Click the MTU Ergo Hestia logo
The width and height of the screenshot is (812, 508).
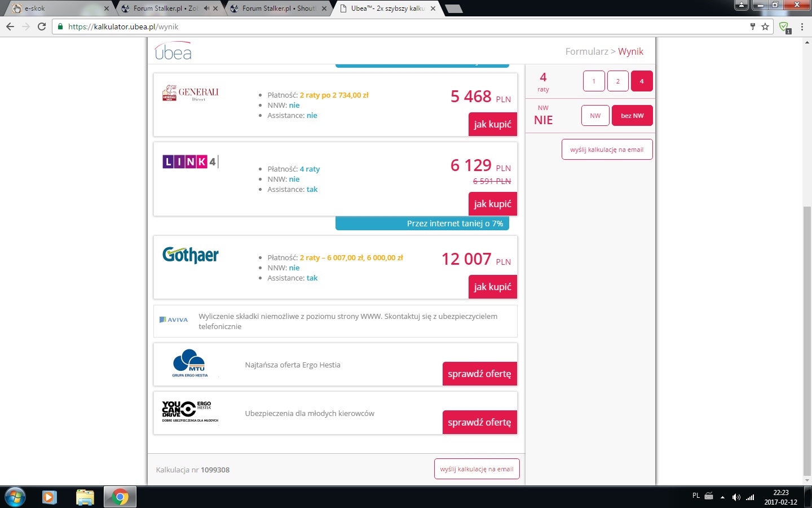coord(190,363)
